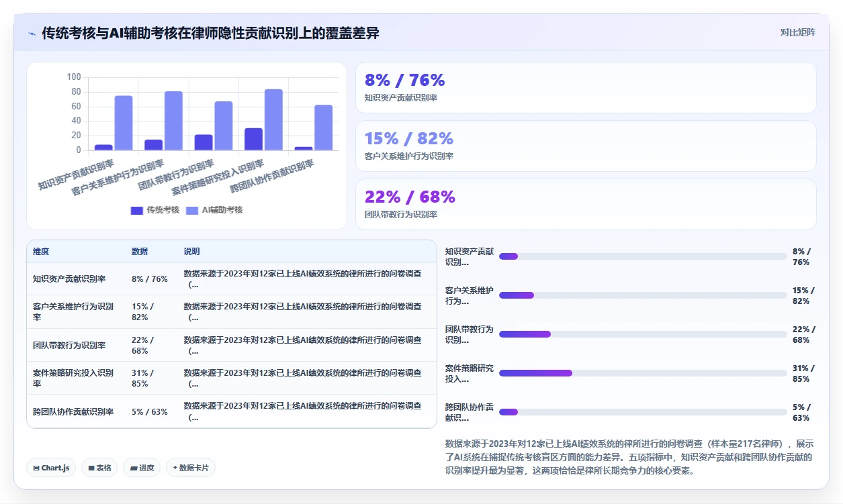This screenshot has height=504, width=843.
Task: Click the 团队带教行为 progress bar
Action: click(x=643, y=334)
